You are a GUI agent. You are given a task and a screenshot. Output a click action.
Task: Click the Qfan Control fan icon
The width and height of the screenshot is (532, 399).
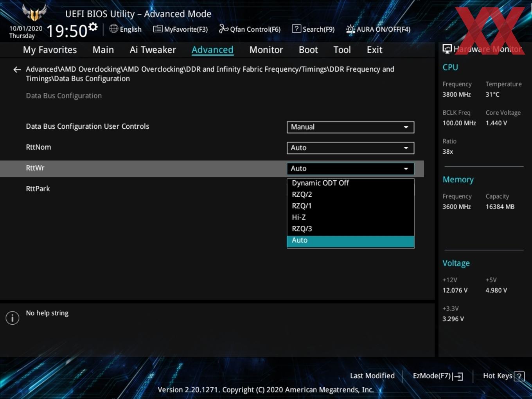click(223, 29)
